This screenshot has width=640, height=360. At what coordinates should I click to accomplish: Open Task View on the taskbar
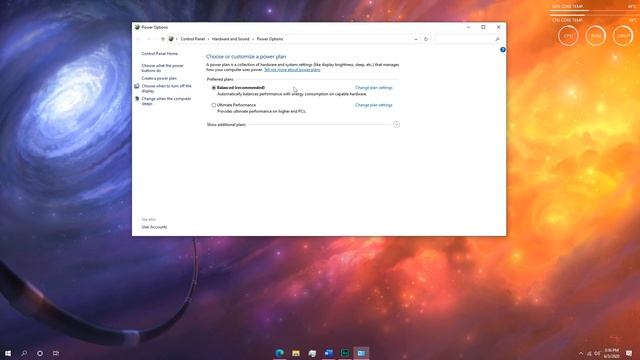(56, 353)
